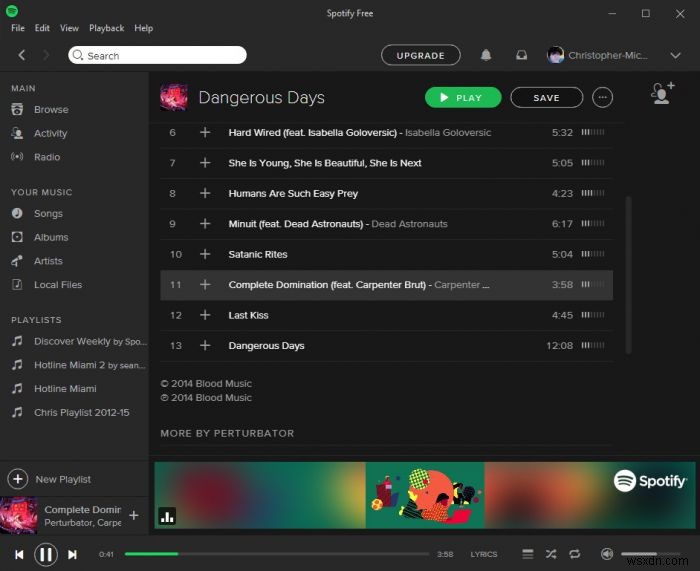Create a New Playlist
The image size is (700, 571).
pos(49,479)
